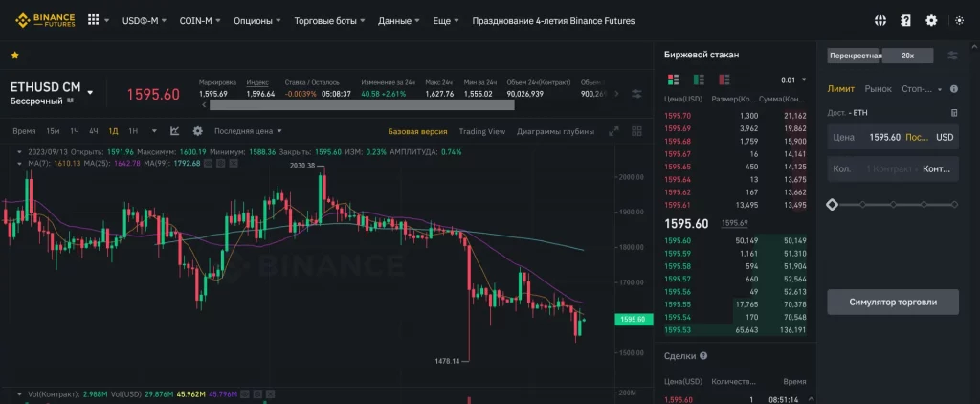The width and height of the screenshot is (980, 404).
Task: Select the Время chart view
Action: (24, 131)
